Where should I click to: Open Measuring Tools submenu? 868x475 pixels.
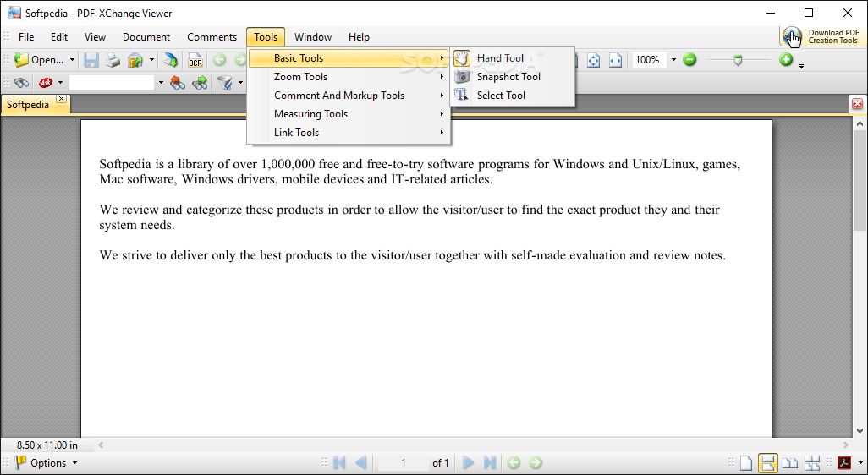pyautogui.click(x=349, y=114)
